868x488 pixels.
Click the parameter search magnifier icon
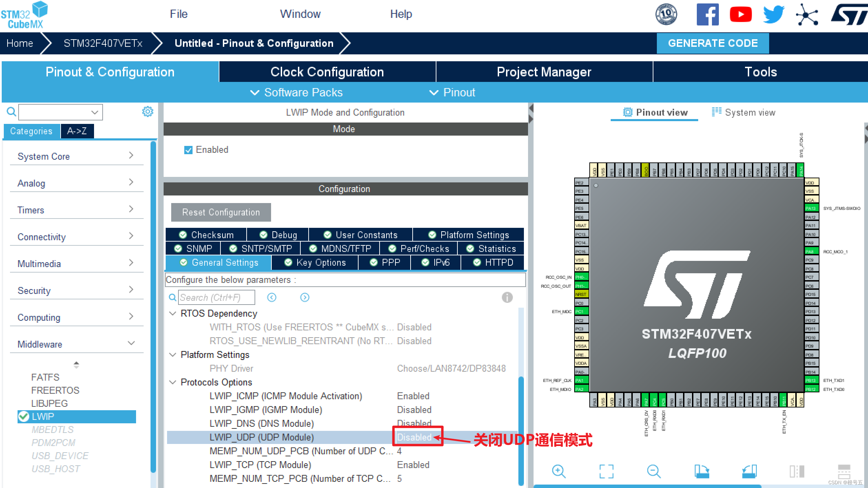(x=172, y=297)
